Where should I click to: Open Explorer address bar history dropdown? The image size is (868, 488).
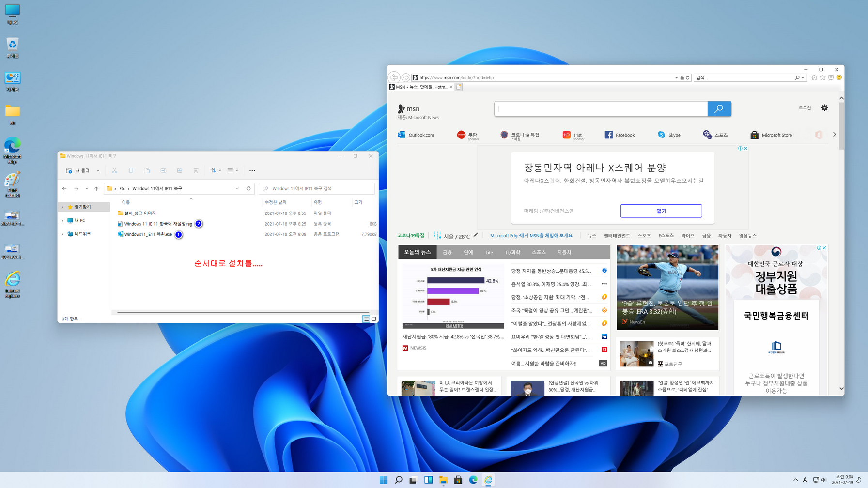pos(237,188)
